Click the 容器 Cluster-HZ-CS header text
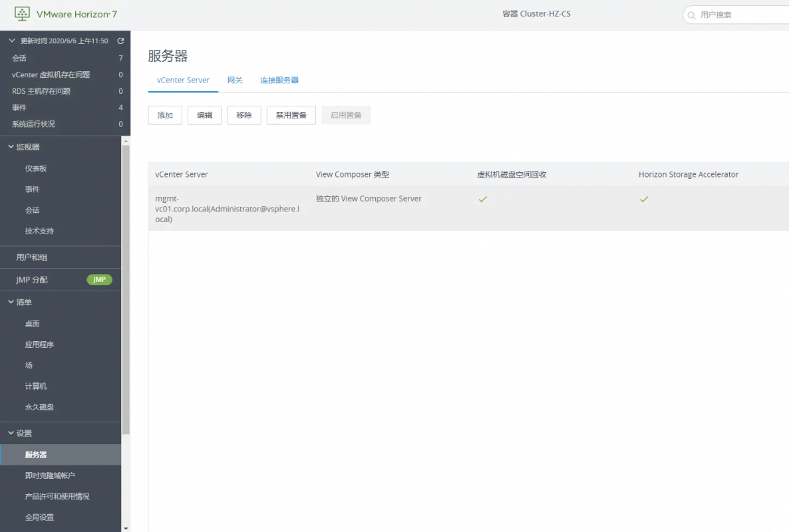789x532 pixels. [536, 14]
